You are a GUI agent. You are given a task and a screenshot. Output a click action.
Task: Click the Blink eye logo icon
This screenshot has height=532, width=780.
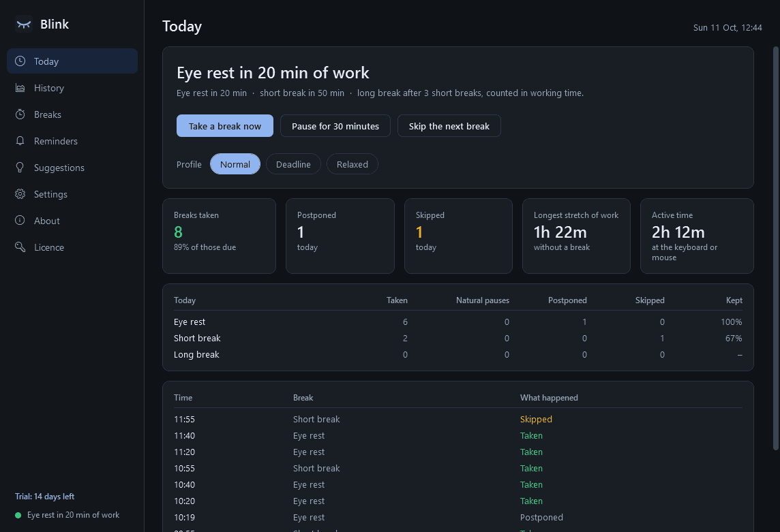[x=23, y=24]
